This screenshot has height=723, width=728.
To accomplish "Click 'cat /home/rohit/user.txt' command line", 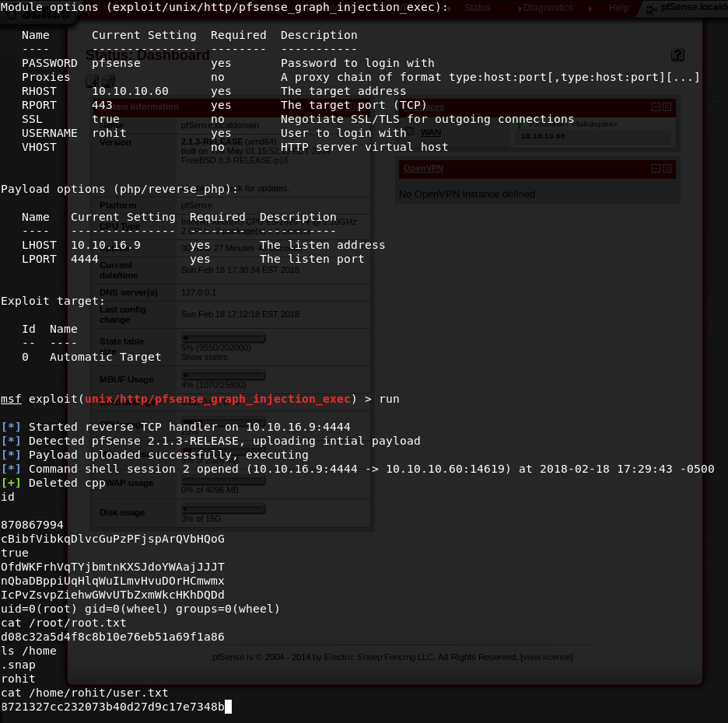I will (85, 693).
